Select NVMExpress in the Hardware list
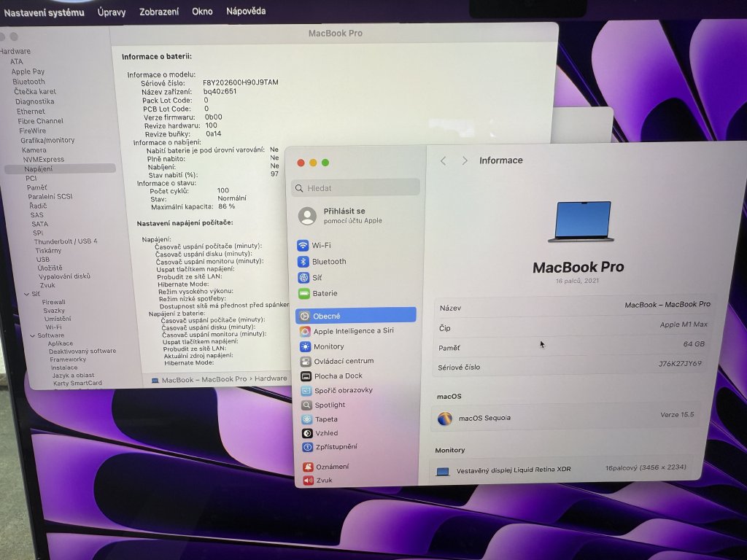 (43, 160)
